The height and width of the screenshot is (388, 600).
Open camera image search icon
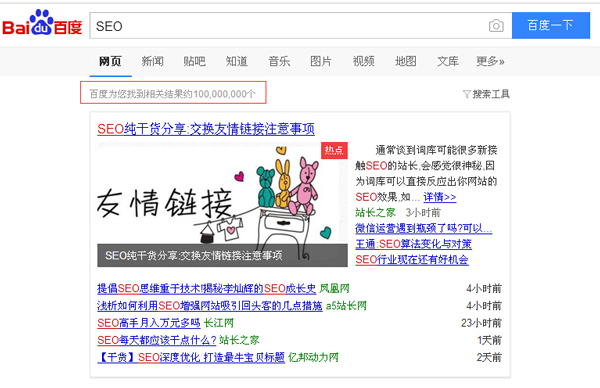pos(496,26)
